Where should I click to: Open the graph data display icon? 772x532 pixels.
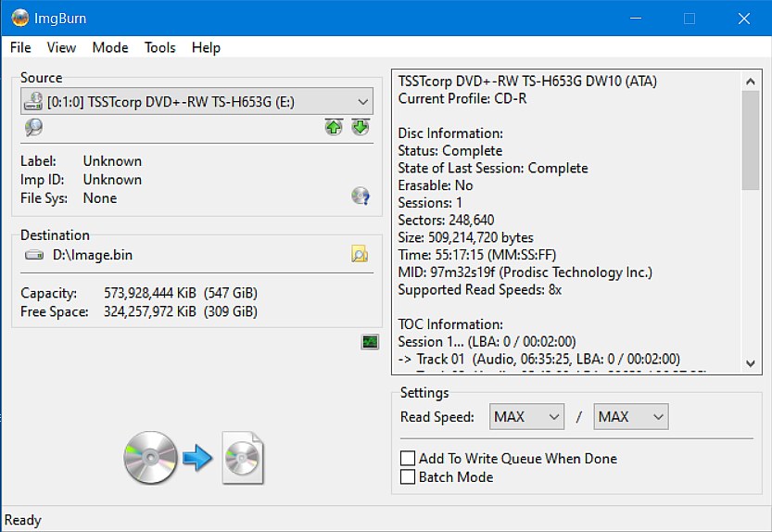370,341
